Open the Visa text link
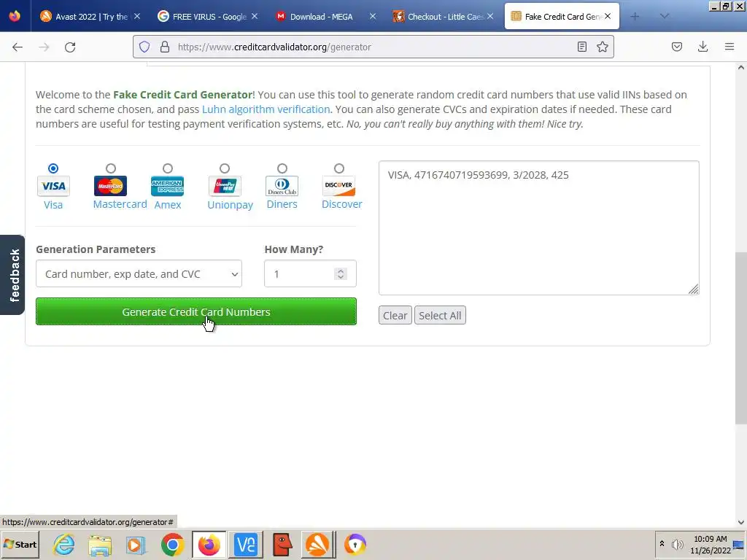The width and height of the screenshot is (747, 560). point(53,205)
